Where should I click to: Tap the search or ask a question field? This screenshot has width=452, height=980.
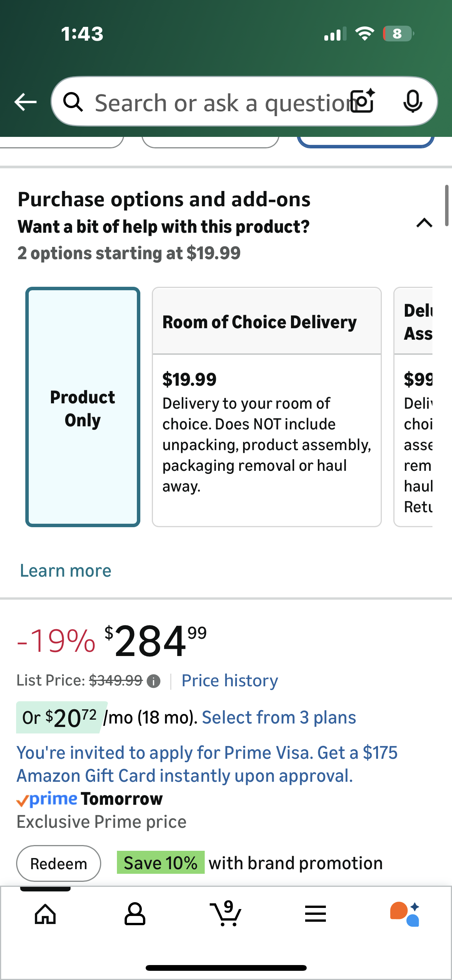219,102
